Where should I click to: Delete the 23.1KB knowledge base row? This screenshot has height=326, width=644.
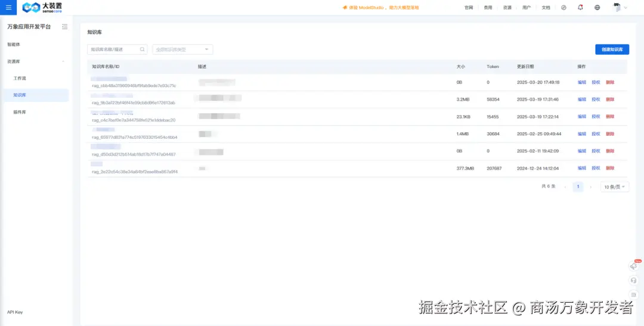click(610, 117)
